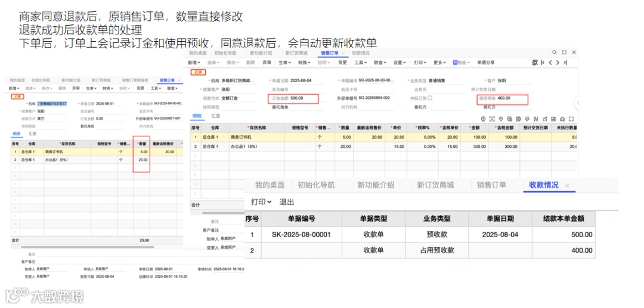Open 打印 dropdown in the middle window toolbar
This screenshot has height=308, width=644.
click(420, 63)
